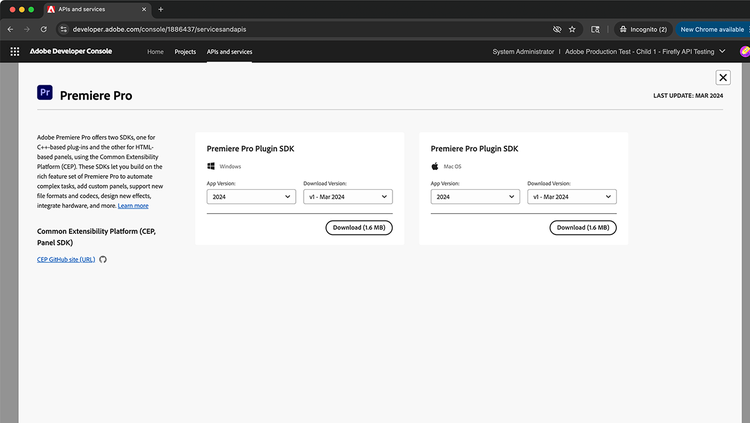Close the Premiere Pro dialog with X
The width and height of the screenshot is (750, 423).
coord(723,77)
